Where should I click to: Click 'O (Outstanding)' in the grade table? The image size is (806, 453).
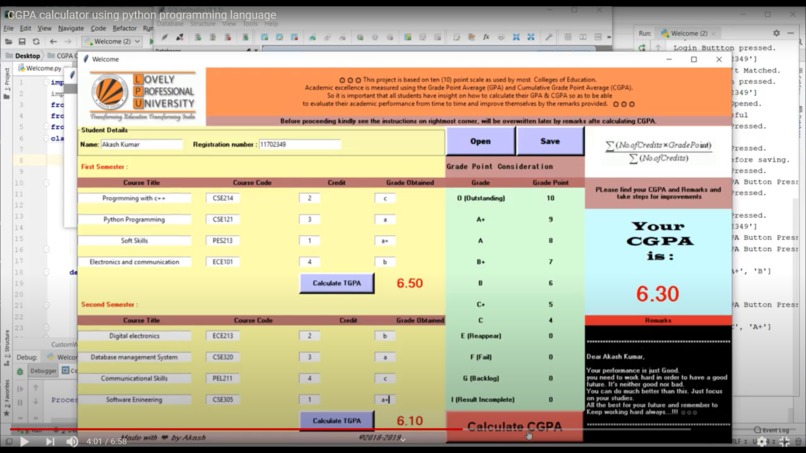pos(481,198)
